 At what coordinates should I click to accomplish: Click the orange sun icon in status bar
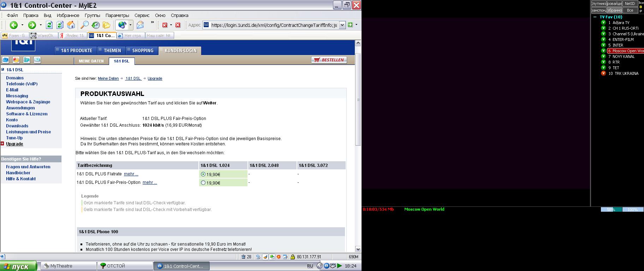pos(279,257)
